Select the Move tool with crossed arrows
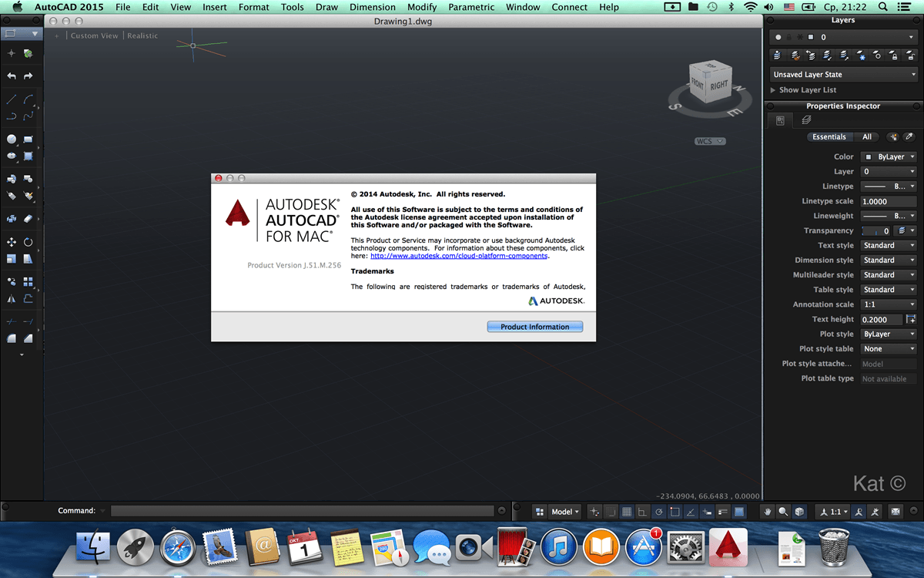 pos(11,242)
